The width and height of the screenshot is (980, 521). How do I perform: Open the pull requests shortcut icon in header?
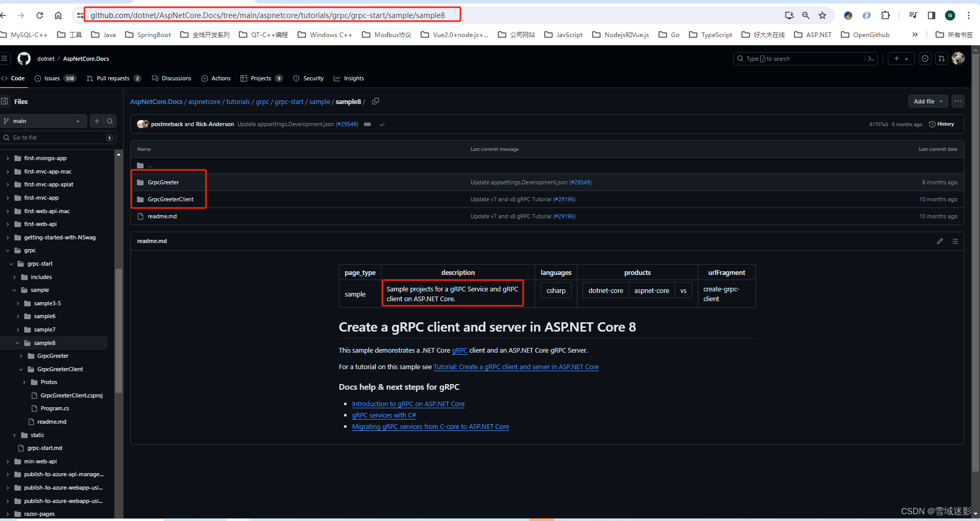tap(941, 59)
